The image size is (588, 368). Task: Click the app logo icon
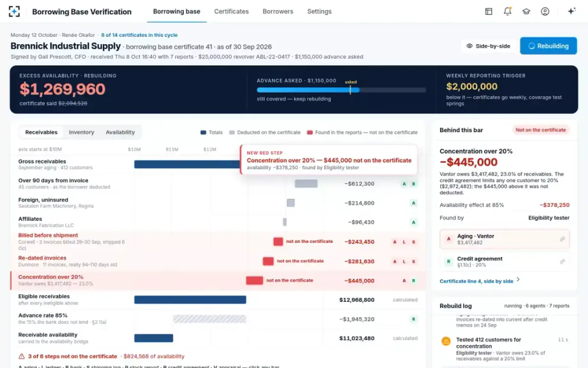pos(14,11)
